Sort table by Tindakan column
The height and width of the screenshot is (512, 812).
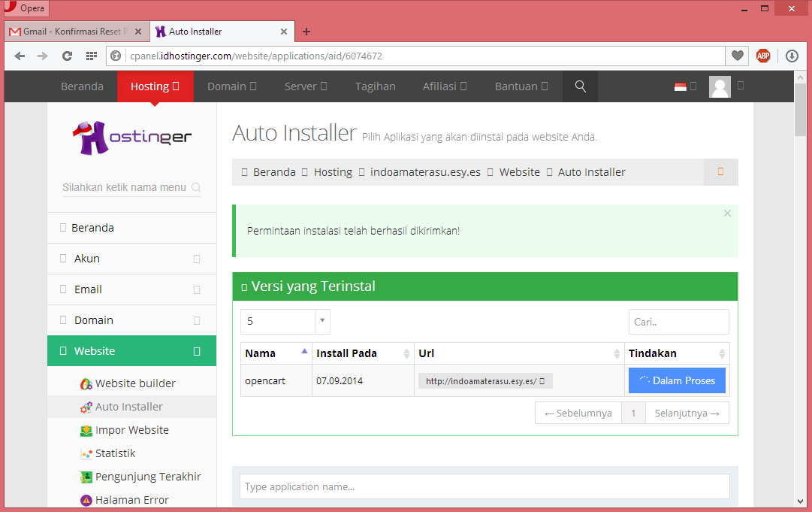pyautogui.click(x=677, y=353)
